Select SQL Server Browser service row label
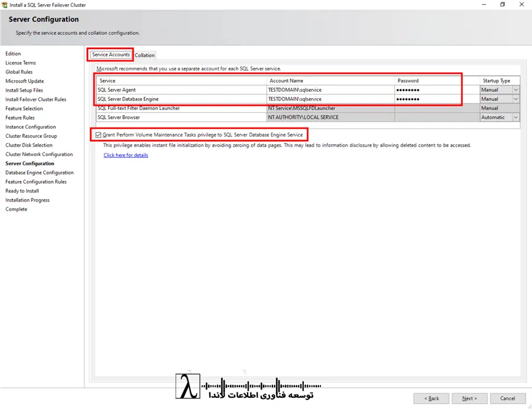 click(119, 118)
